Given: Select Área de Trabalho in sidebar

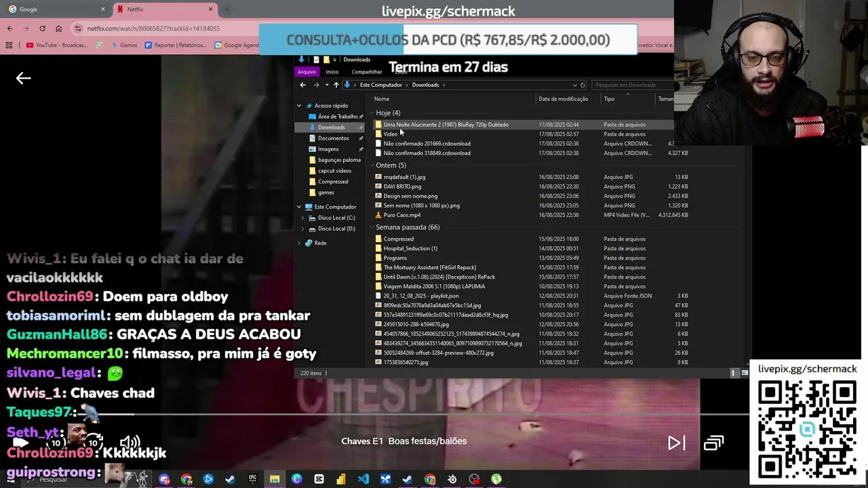Looking at the screenshot, I should [337, 117].
